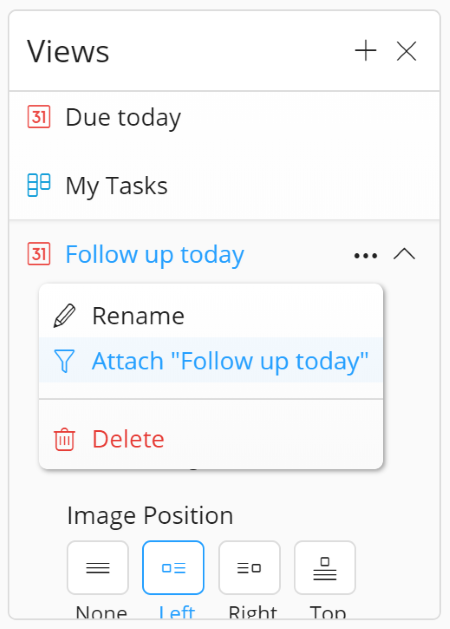Choose Attach "Follow up today" menu entry
450x629 pixels.
pyautogui.click(x=211, y=360)
